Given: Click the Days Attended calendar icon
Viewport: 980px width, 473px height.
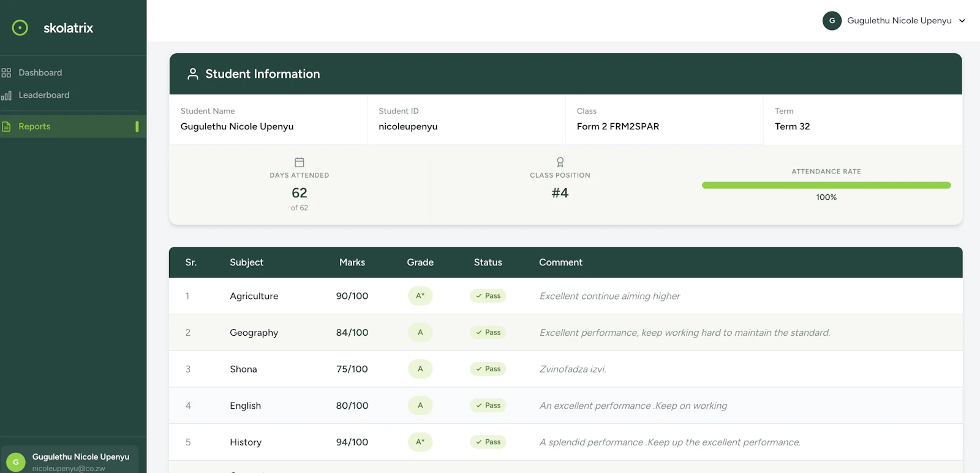Looking at the screenshot, I should click(300, 162).
